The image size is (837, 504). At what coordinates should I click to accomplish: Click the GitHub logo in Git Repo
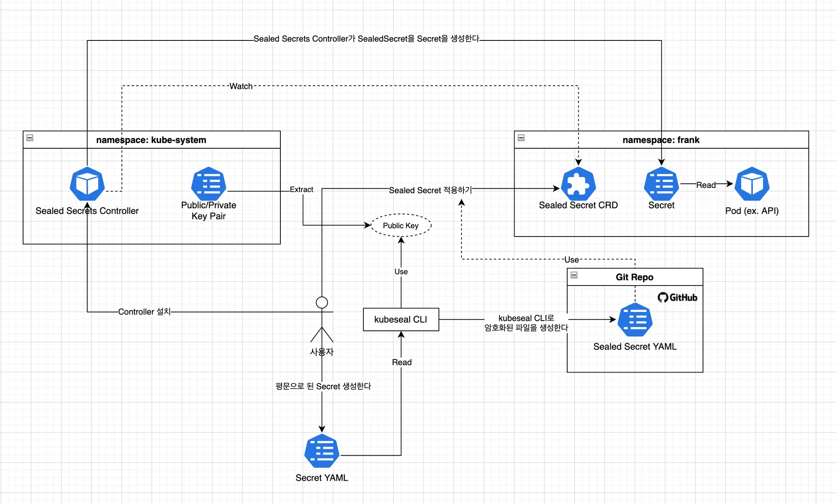678,297
